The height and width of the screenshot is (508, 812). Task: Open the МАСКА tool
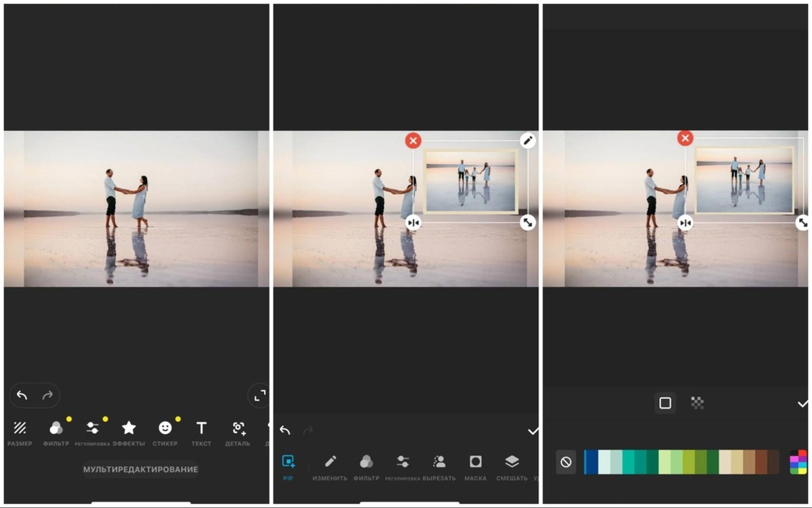pyautogui.click(x=475, y=466)
